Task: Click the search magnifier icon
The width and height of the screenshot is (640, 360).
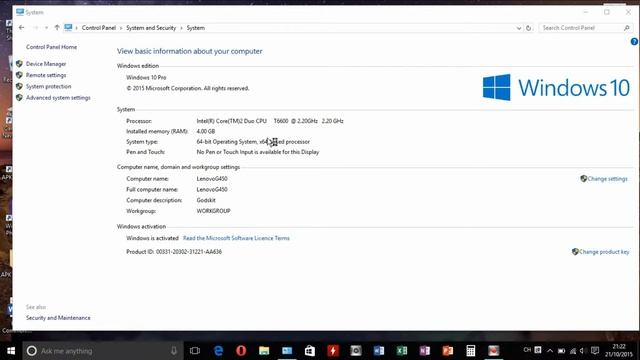Action: pos(627,28)
